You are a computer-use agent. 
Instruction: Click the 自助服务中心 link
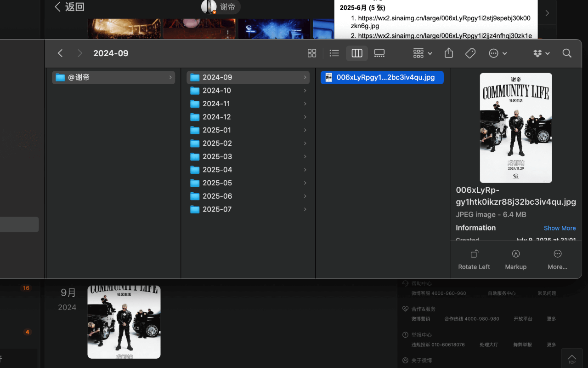tap(502, 293)
